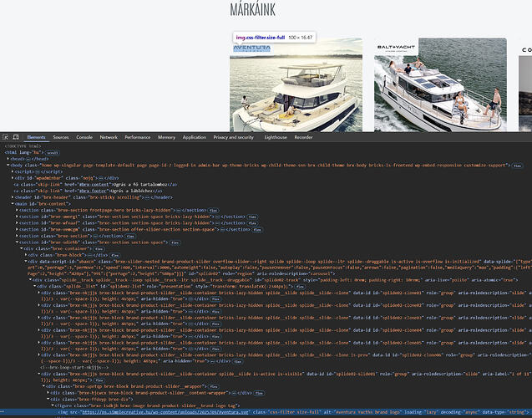Toggle the scroll badge on the html tag
Image resolution: width=532 pixels, height=418 pixels.
tap(51, 153)
